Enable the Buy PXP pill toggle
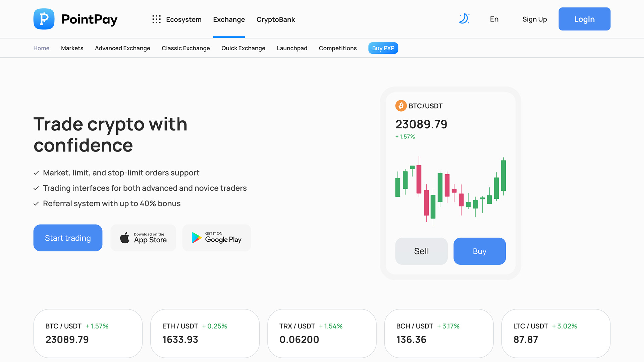644x362 pixels. coord(383,48)
